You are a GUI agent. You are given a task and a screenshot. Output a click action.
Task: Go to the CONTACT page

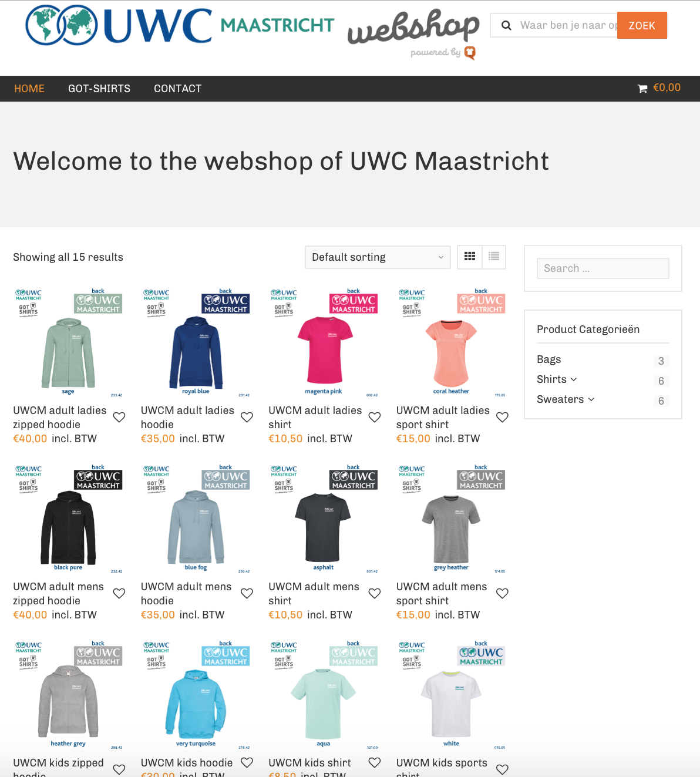coord(178,89)
